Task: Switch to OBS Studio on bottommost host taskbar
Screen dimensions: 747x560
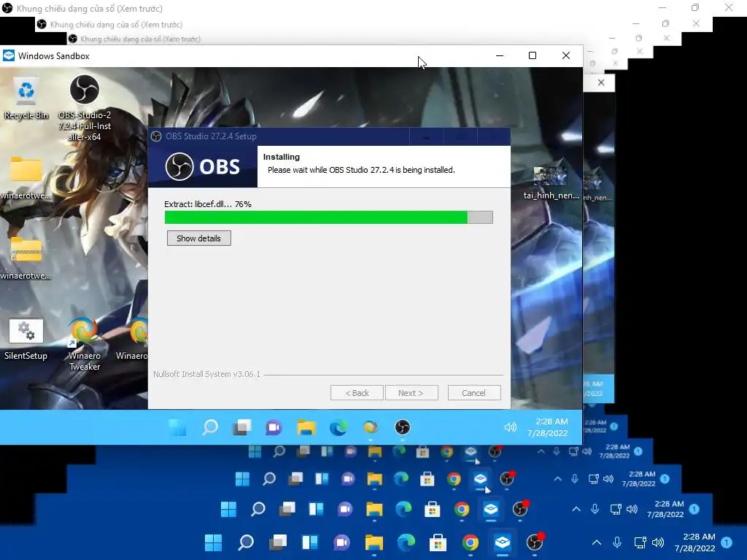Action: coord(535,542)
